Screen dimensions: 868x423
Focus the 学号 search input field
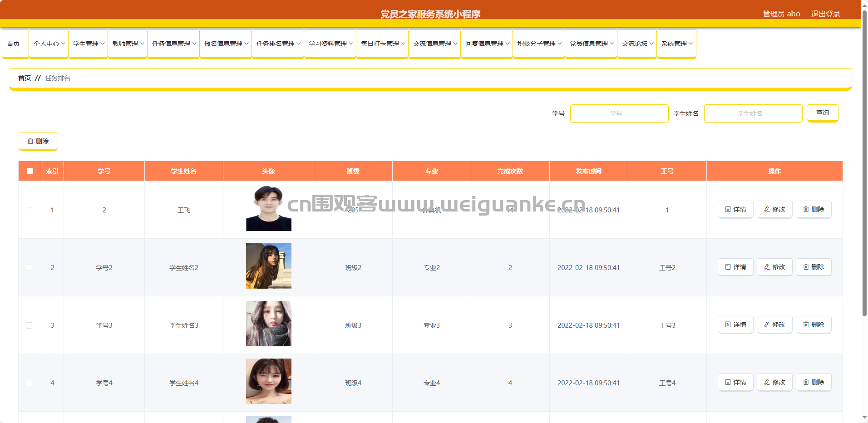click(619, 113)
